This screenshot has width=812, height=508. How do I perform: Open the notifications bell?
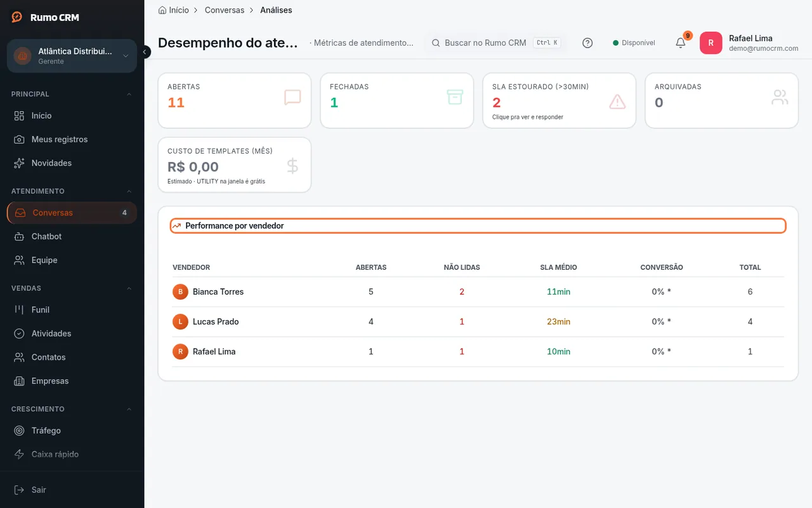[681, 43]
